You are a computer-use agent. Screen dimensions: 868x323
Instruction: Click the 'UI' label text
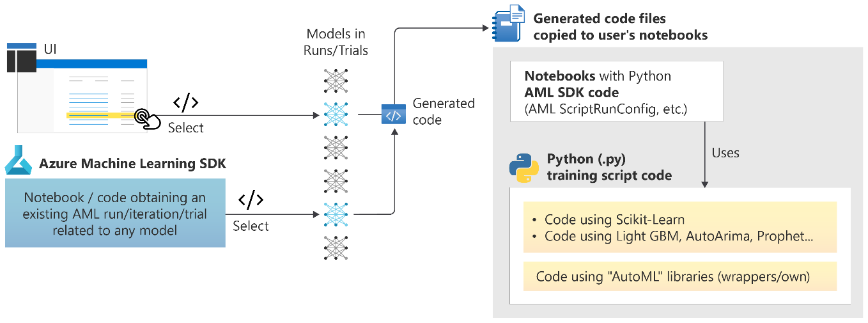click(x=50, y=49)
